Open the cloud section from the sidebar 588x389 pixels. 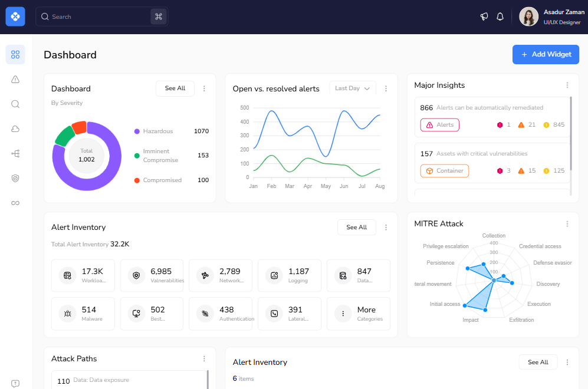point(15,129)
